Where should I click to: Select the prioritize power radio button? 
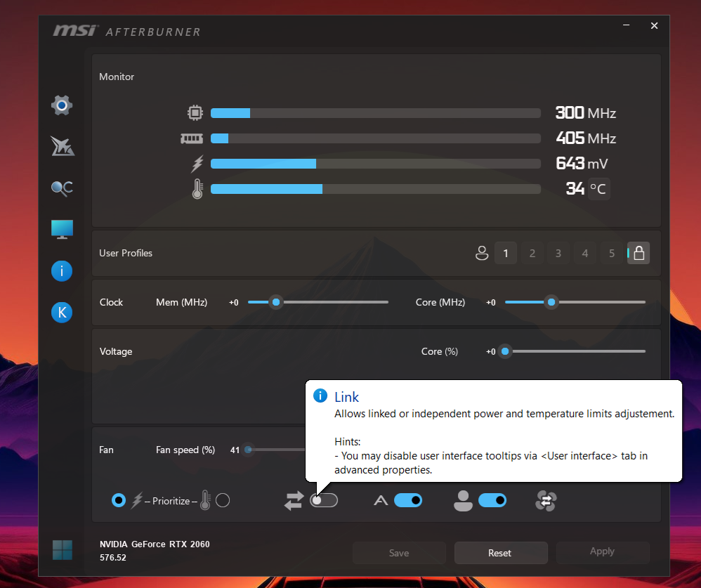click(x=119, y=500)
